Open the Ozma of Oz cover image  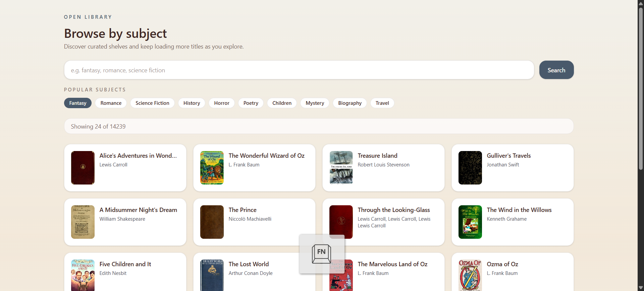tap(470, 275)
